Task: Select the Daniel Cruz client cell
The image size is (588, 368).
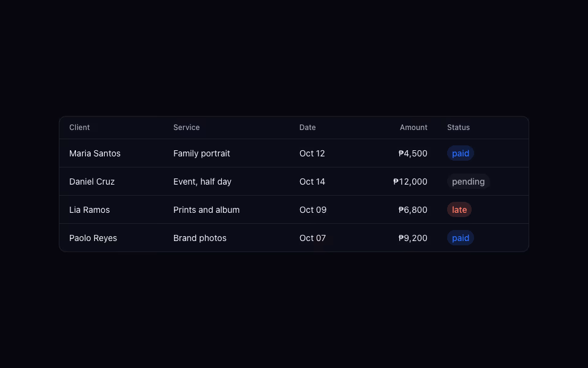Action: tap(92, 182)
